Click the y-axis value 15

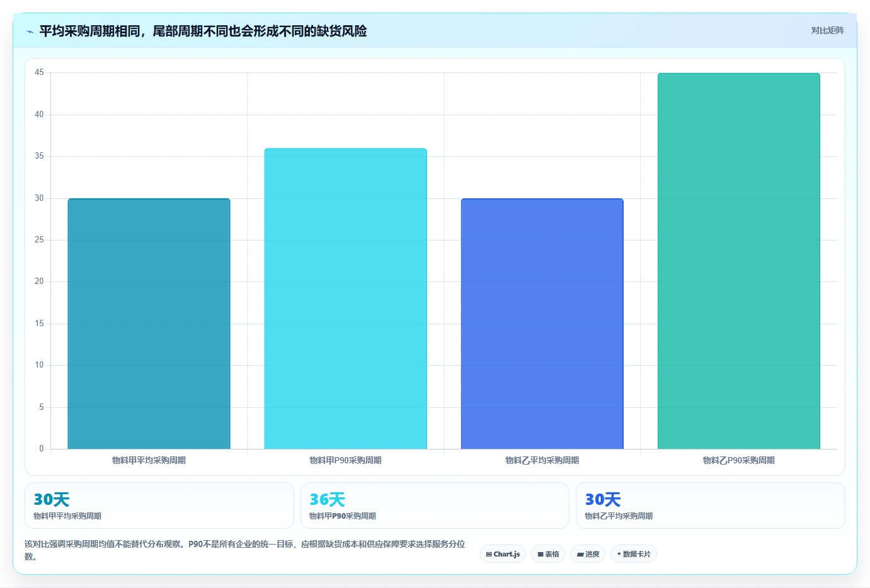point(39,324)
